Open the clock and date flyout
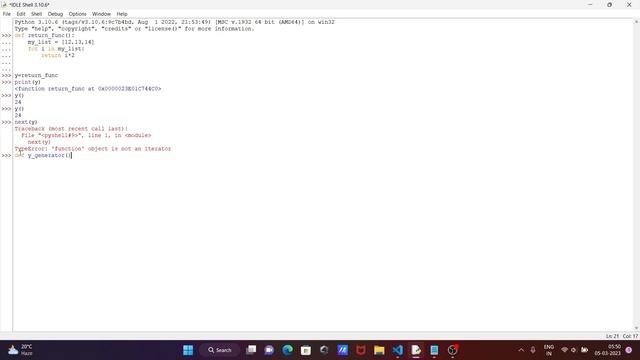Screen dimensions: 640x360 click(607, 350)
